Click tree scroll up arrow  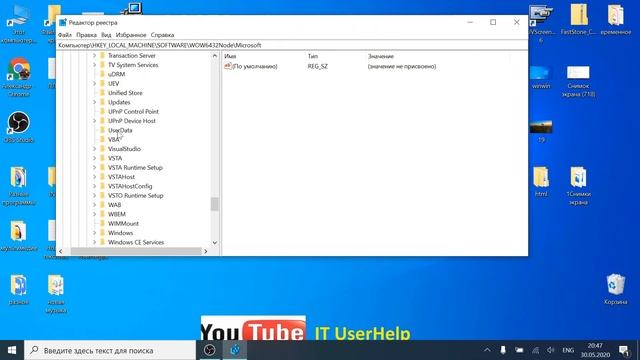coord(215,56)
